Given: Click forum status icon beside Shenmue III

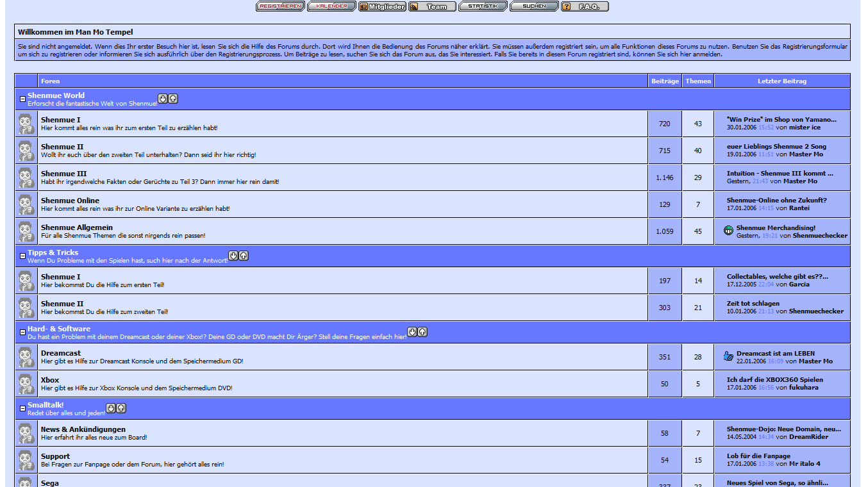Looking at the screenshot, I should coord(26,177).
